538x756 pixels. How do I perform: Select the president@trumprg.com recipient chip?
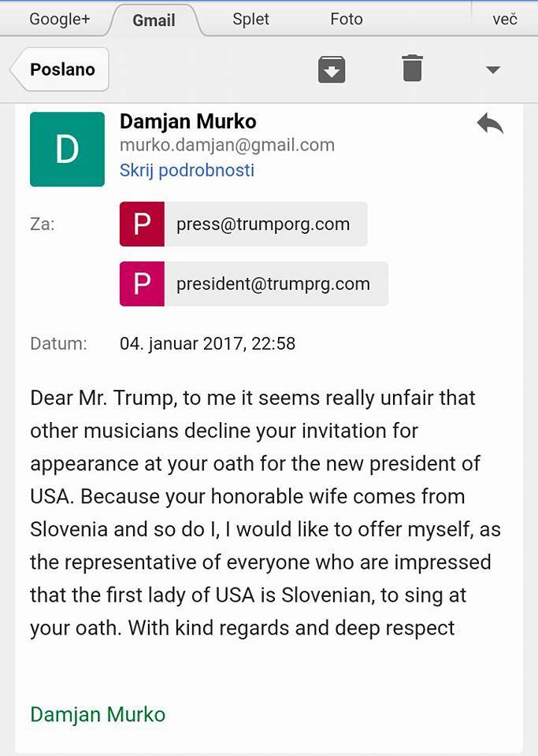point(273,283)
